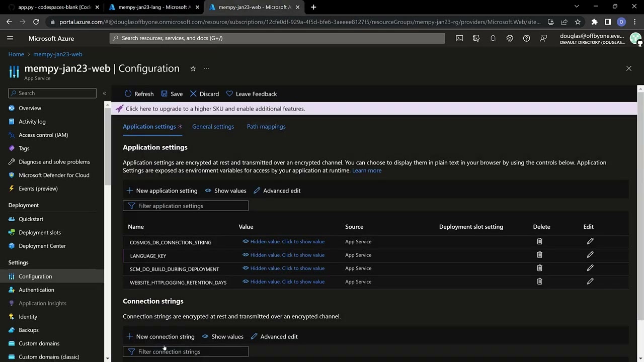Open portal settings gear
This screenshot has width=644, height=362.
(510, 38)
